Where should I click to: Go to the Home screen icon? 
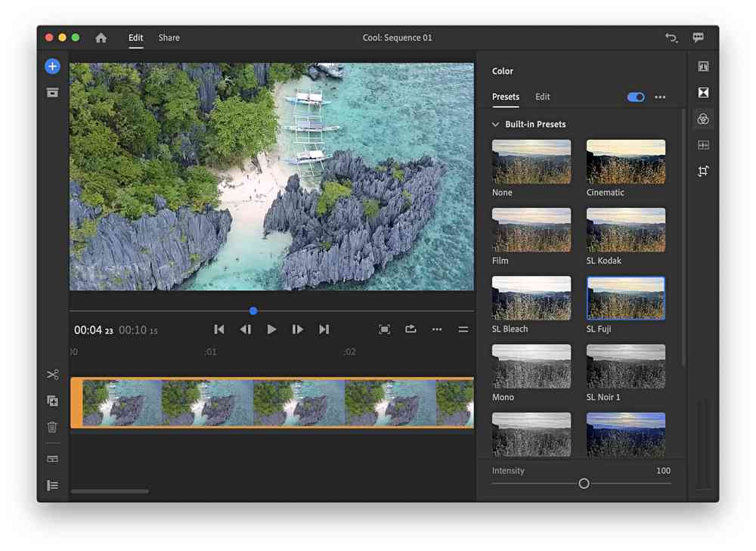pyautogui.click(x=101, y=38)
